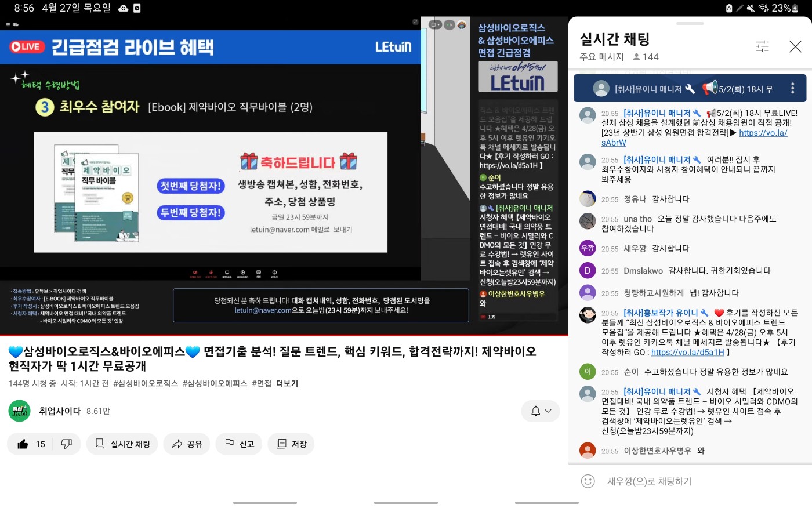
Task: Open chat filter settings icon
Action: pyautogui.click(x=762, y=46)
